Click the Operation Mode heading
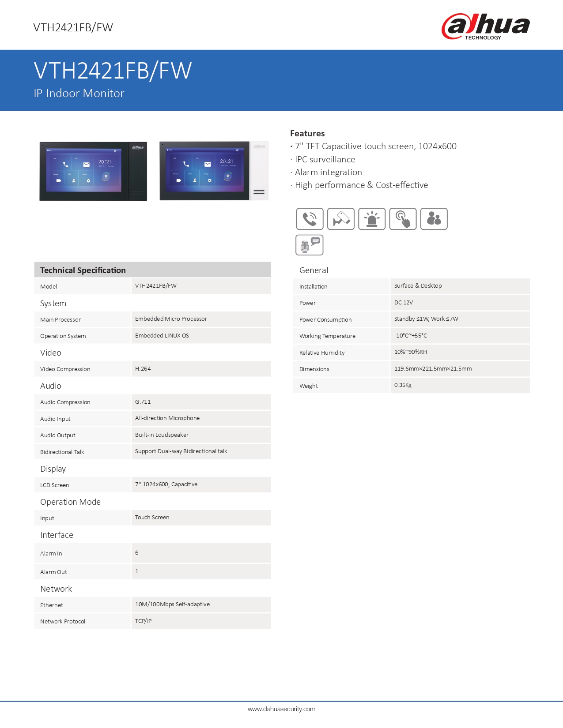563x728 pixels. pos(70,502)
